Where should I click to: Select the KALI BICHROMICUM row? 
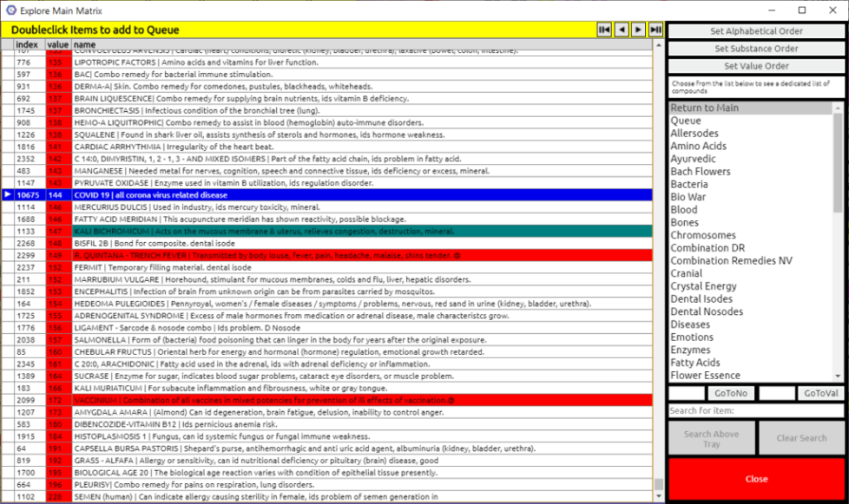tap(347, 232)
